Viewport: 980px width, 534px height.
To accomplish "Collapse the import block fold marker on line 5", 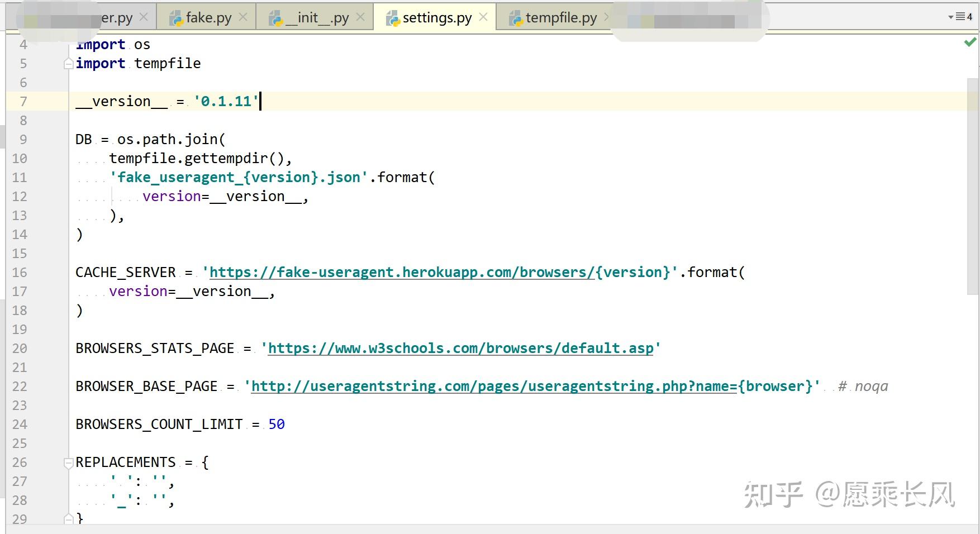I will (68, 64).
